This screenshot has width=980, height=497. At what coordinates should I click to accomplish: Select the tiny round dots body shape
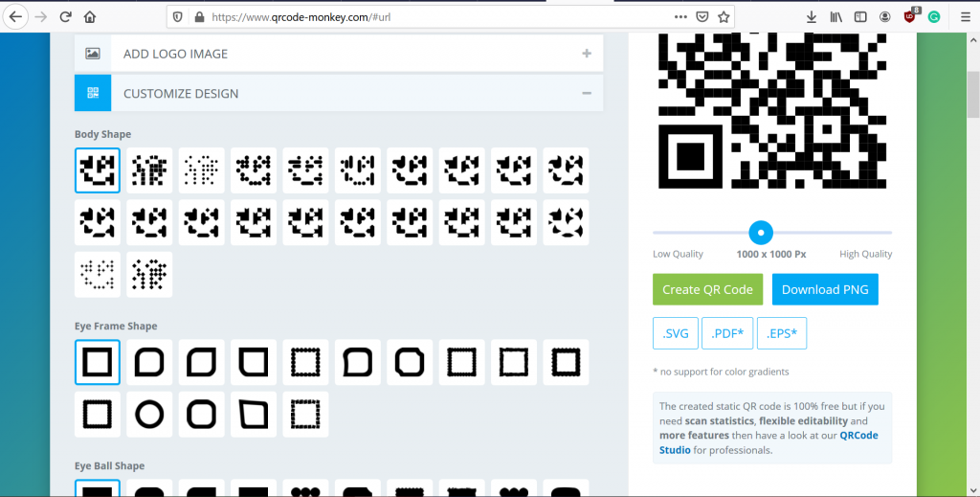pos(201,170)
